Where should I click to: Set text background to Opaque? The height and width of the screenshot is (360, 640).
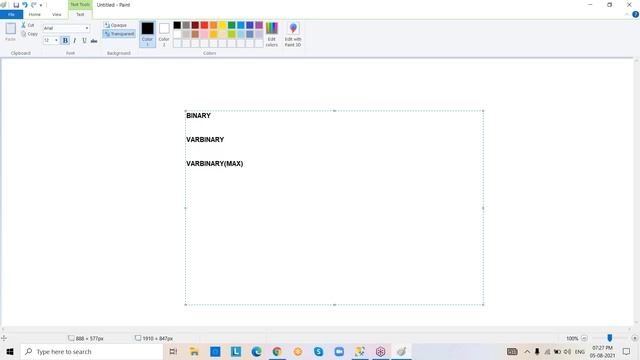pos(116,25)
